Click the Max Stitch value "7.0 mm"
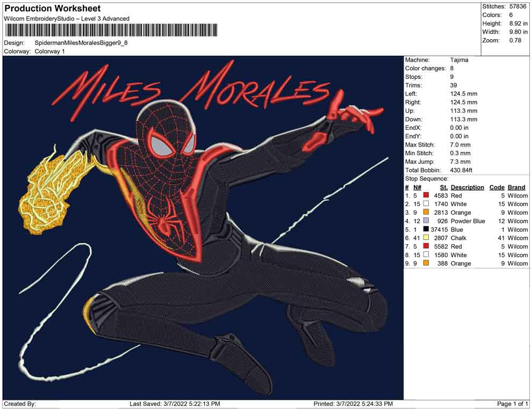The width and height of the screenshot is (532, 409). tap(460, 145)
